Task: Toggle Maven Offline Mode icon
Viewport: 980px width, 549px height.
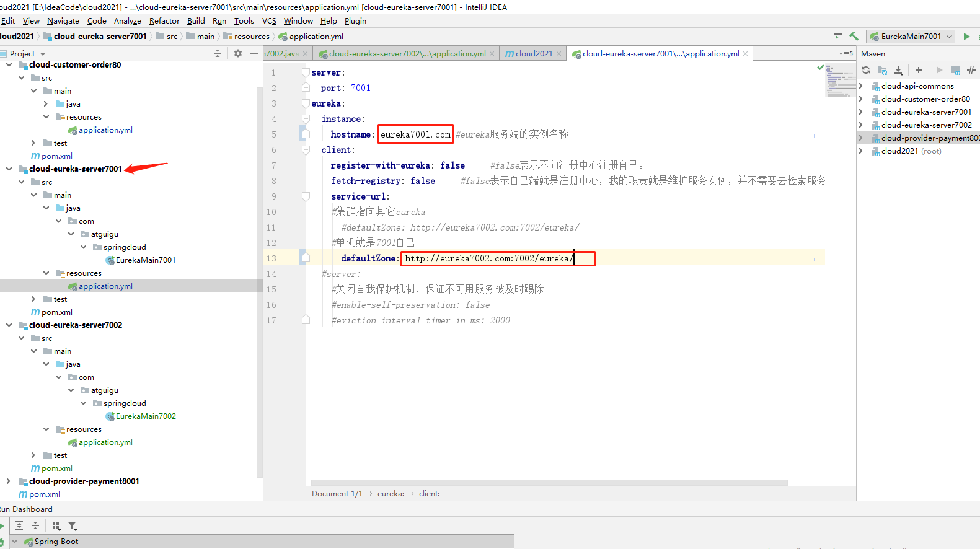Action: click(x=971, y=70)
